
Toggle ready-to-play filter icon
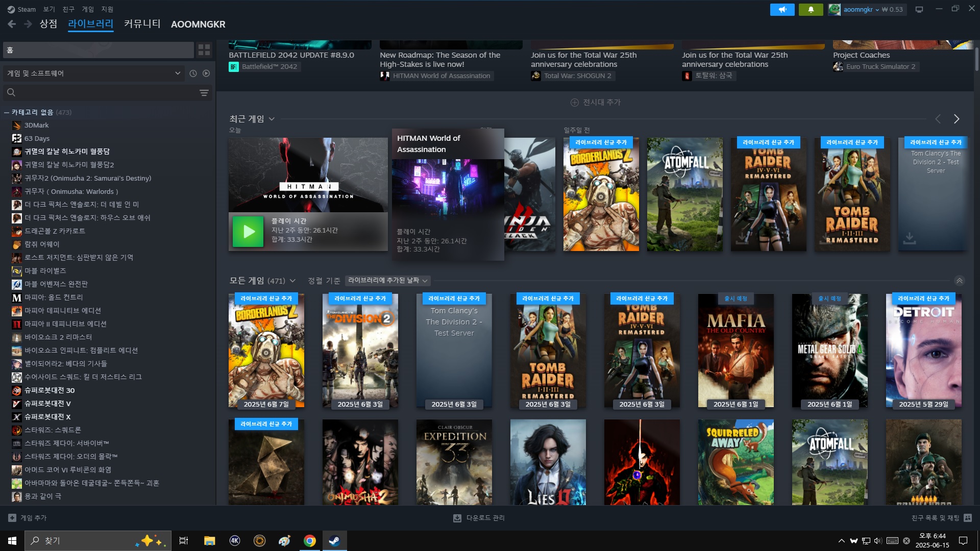[206, 73]
